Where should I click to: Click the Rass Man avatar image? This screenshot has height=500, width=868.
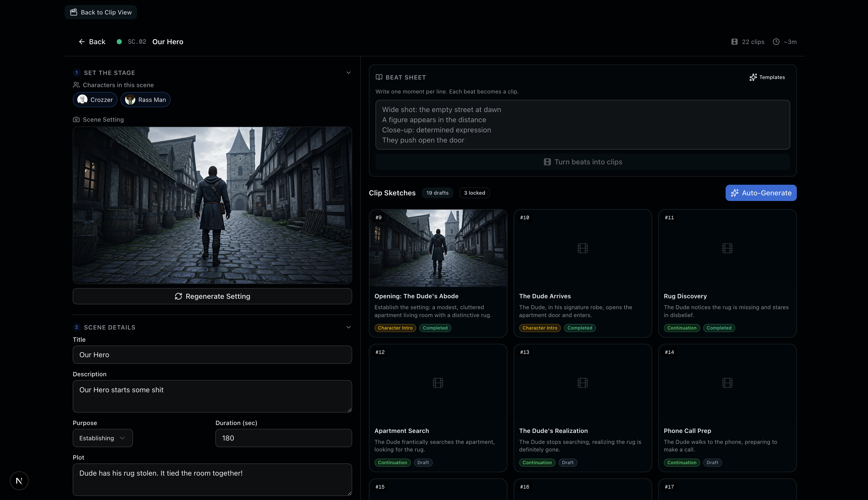tap(130, 100)
